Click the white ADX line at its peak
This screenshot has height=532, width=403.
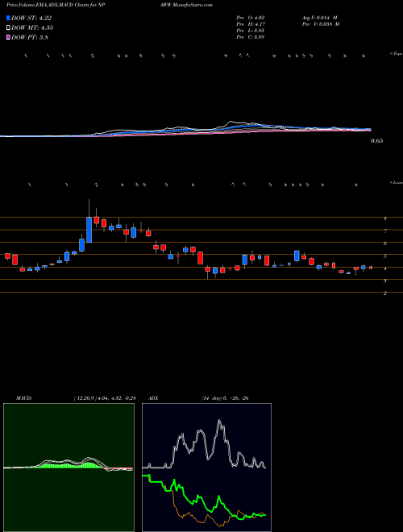[219, 422]
